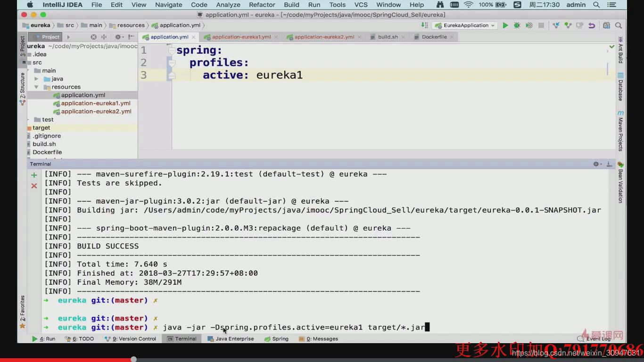
Task: Open Project Structure icon in toolbar
Action: 606,25
